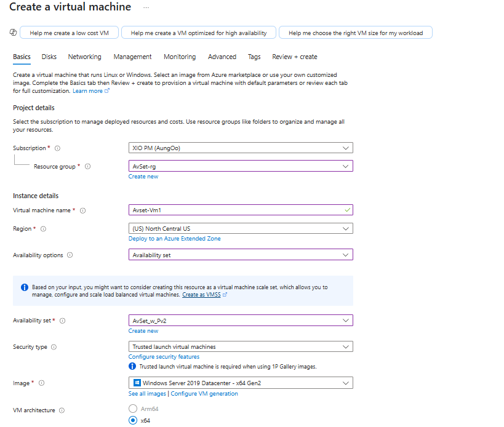This screenshot has height=427, width=504.
Task: Follow the Configure security features link
Action: pos(164,357)
